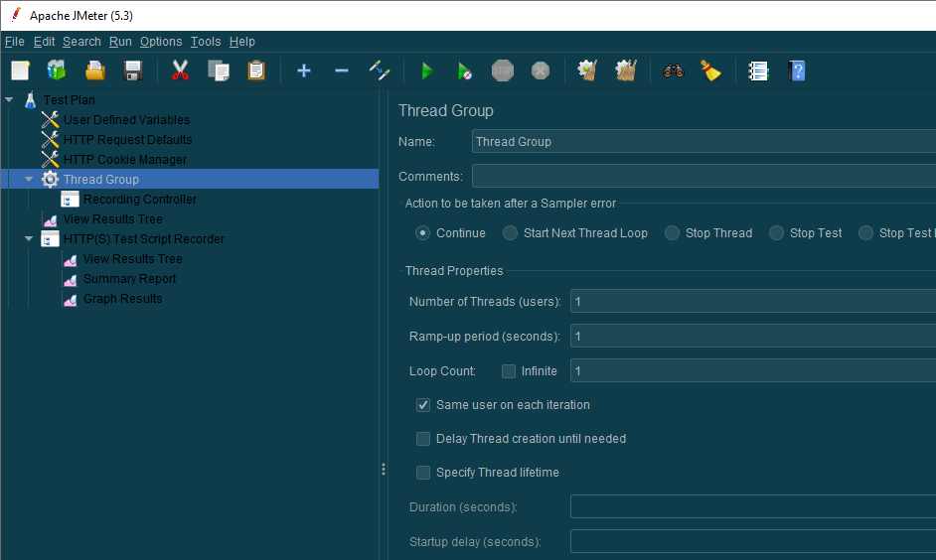Click the Reset Search broom icon
This screenshot has width=936, height=560.
coord(710,70)
